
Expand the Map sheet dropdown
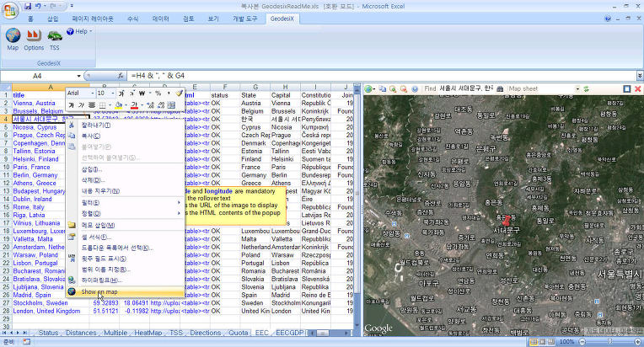click(577, 88)
